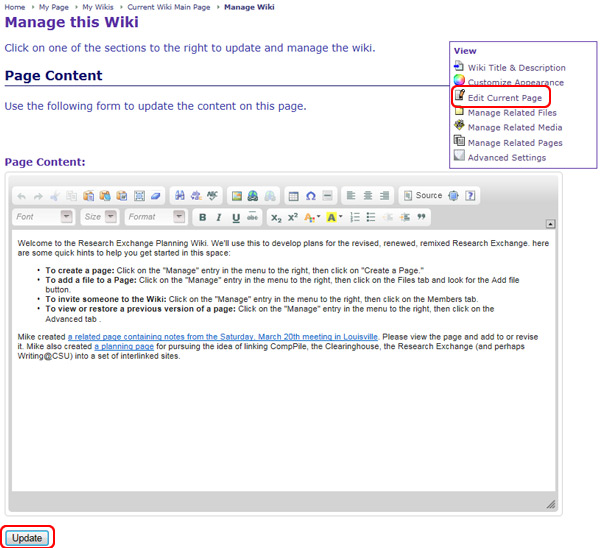Click the Replace icon
This screenshot has width=600, height=548.
(x=196, y=196)
